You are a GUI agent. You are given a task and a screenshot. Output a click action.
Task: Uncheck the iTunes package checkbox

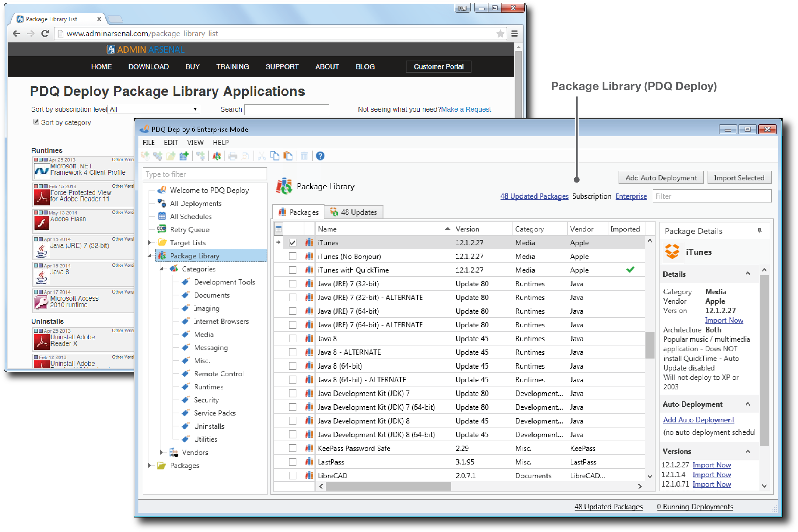coord(292,243)
